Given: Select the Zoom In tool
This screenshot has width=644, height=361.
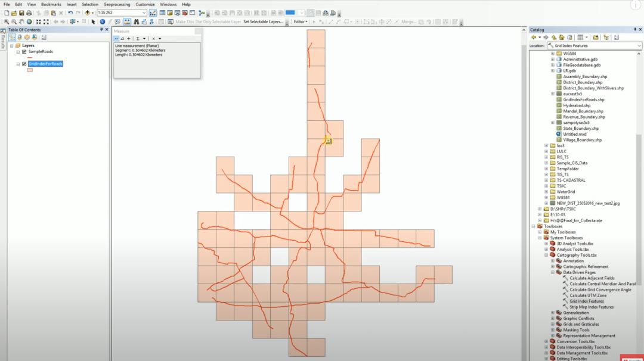Looking at the screenshot, I should point(6,21).
